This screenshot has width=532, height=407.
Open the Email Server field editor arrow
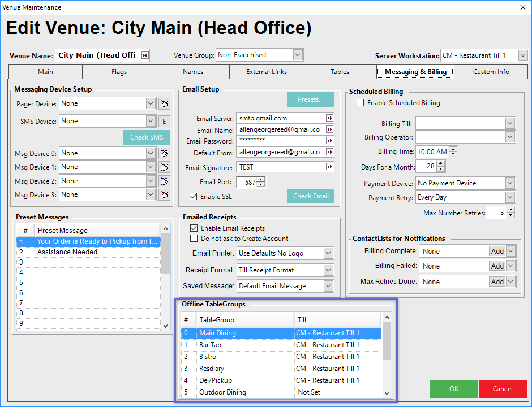coord(329,118)
